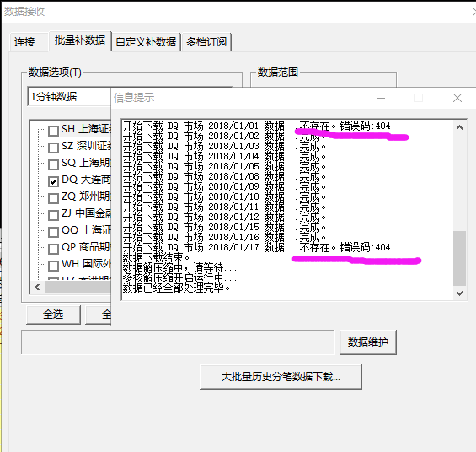The width and height of the screenshot is (476, 452).
Task: Enable the ZQ 郑州期货 market checkbox
Action: pos(53,198)
